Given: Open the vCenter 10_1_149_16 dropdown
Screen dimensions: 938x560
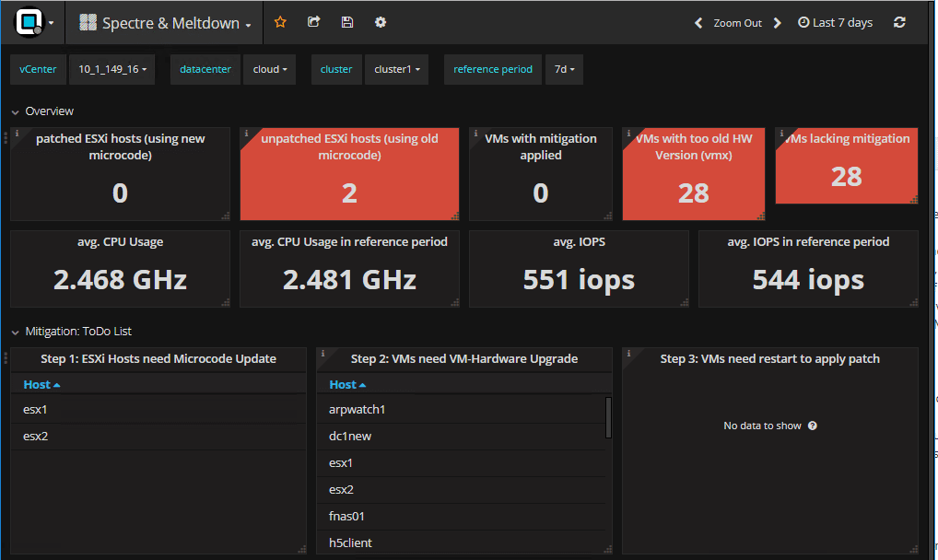Looking at the screenshot, I should click(111, 69).
